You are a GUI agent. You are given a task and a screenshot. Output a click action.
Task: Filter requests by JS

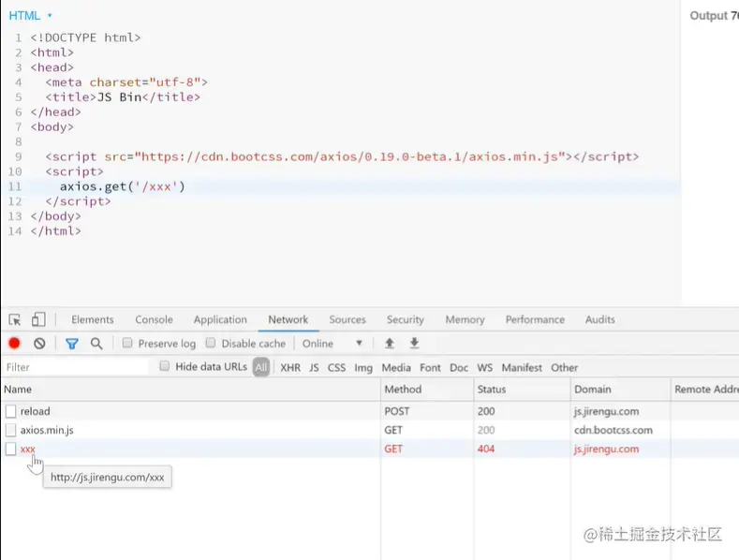coord(314,368)
